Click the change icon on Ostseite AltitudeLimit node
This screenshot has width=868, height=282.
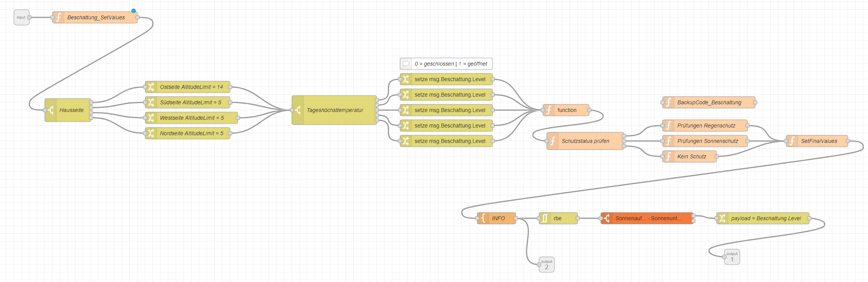tap(151, 87)
